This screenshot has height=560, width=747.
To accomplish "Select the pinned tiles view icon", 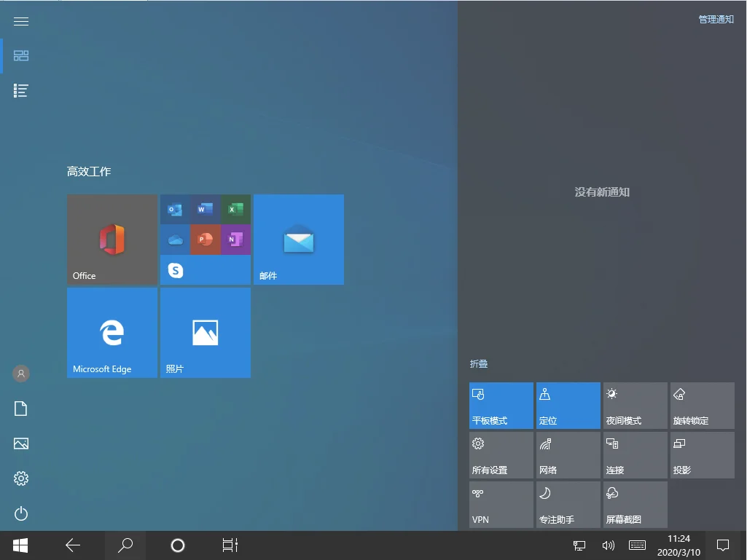I will coord(21,56).
